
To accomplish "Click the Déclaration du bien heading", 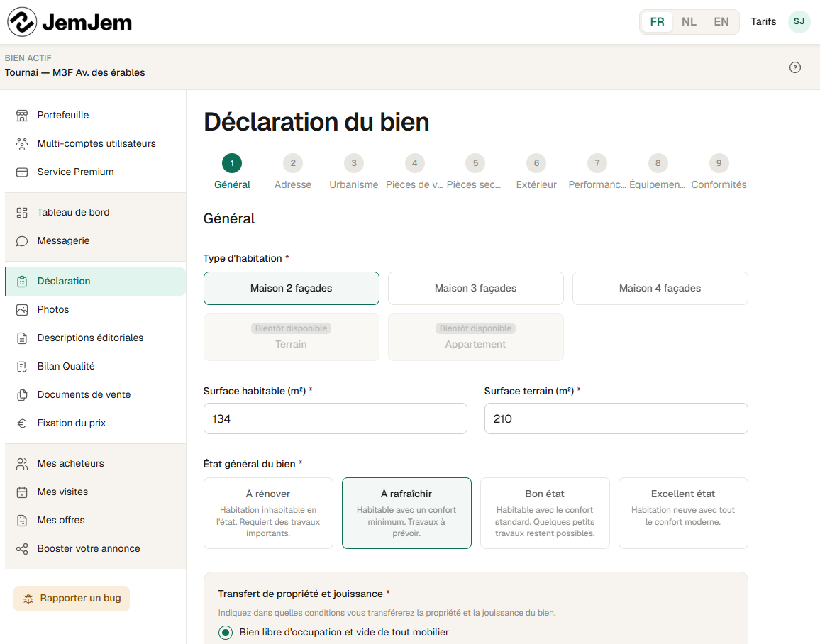I will click(x=316, y=122).
